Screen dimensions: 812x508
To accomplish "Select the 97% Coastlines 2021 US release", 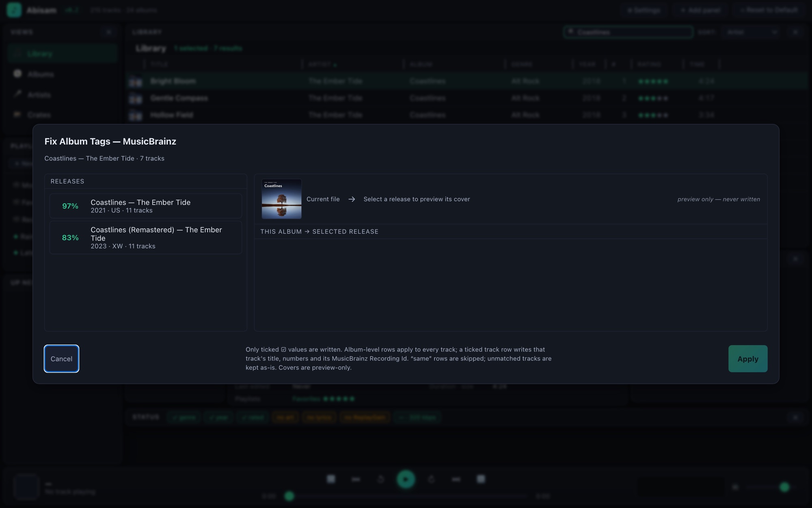I will click(x=146, y=206).
